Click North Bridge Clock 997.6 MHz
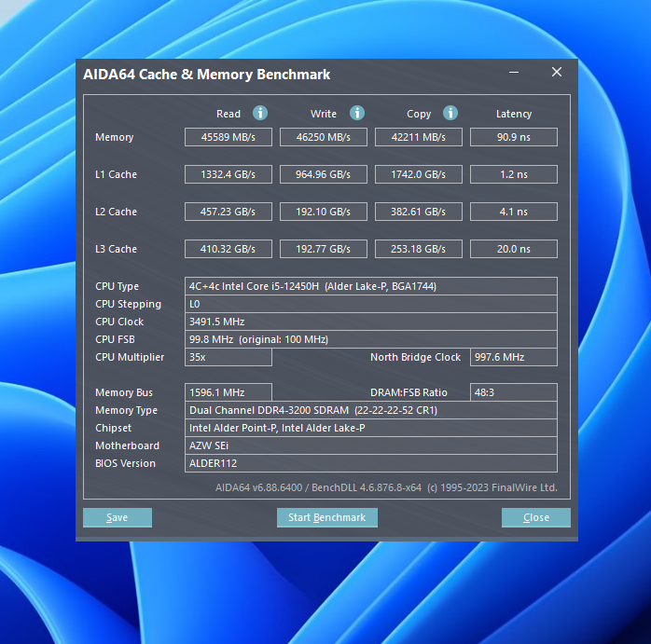The width and height of the screenshot is (651, 644). coord(514,357)
